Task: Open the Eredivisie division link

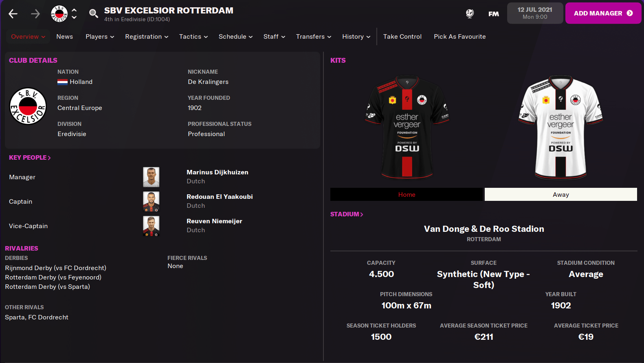Action: [72, 134]
